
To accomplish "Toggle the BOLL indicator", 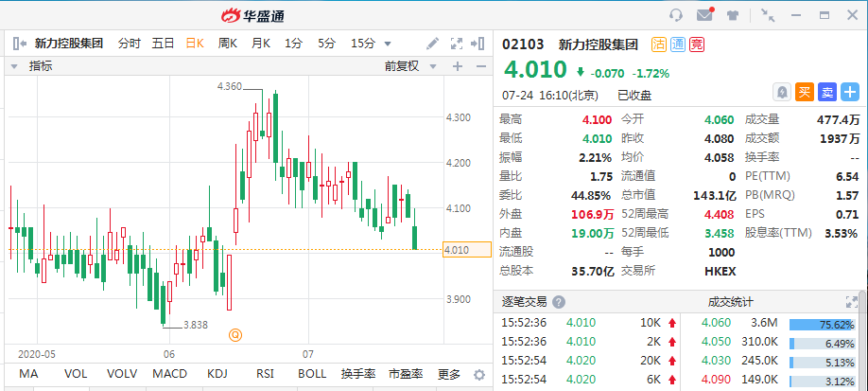I will (312, 374).
